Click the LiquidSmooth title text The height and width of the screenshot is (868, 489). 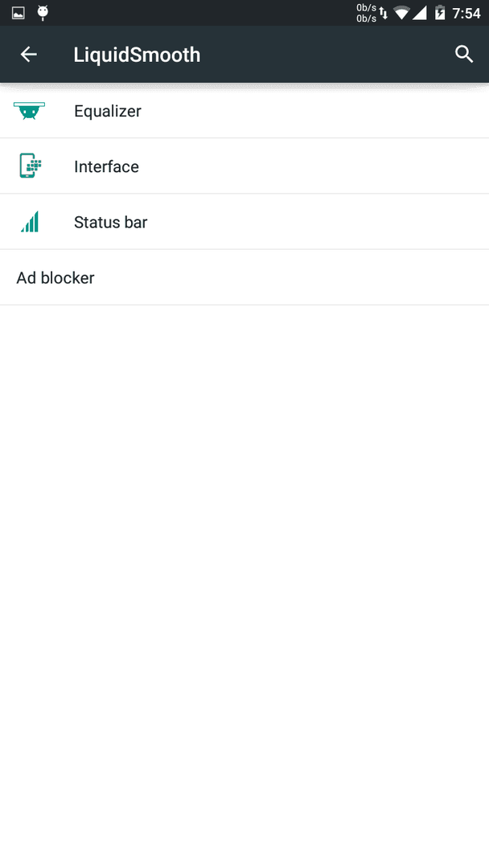(x=137, y=55)
